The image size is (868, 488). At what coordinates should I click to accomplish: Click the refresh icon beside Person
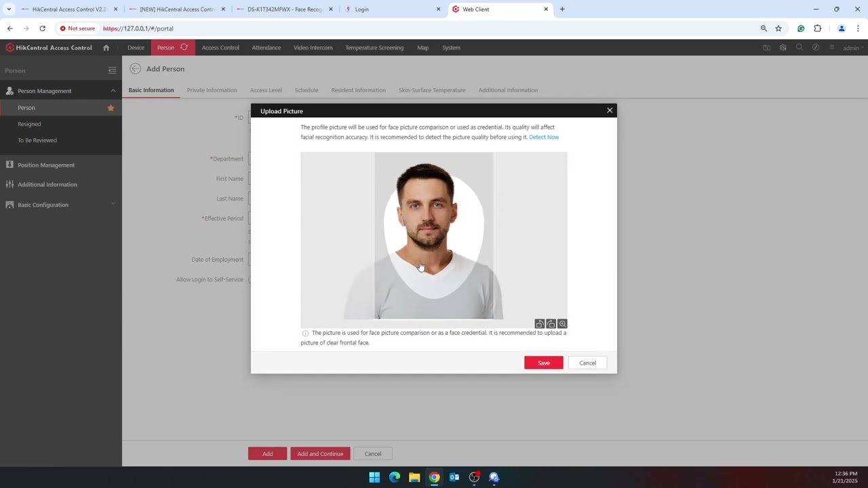pyautogui.click(x=184, y=47)
